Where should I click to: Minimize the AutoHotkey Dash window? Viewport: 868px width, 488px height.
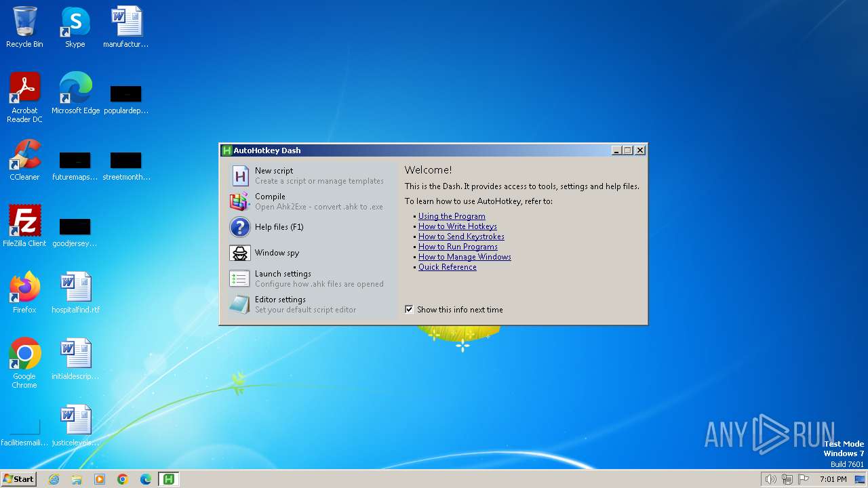[616, 150]
